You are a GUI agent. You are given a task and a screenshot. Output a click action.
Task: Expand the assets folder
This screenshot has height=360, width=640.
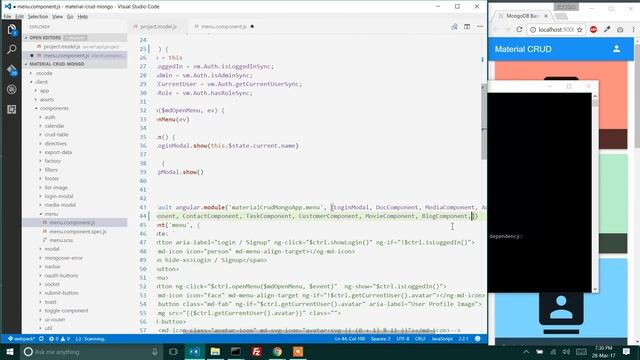pyautogui.click(x=47, y=100)
